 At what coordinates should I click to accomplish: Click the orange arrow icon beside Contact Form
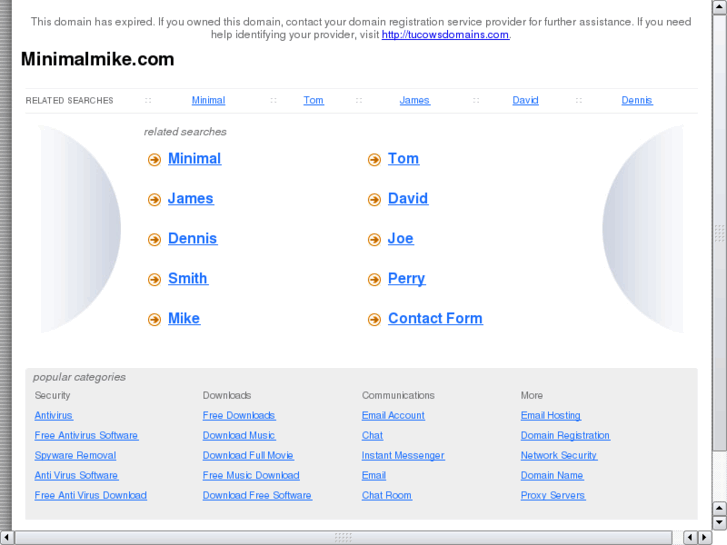(x=374, y=320)
